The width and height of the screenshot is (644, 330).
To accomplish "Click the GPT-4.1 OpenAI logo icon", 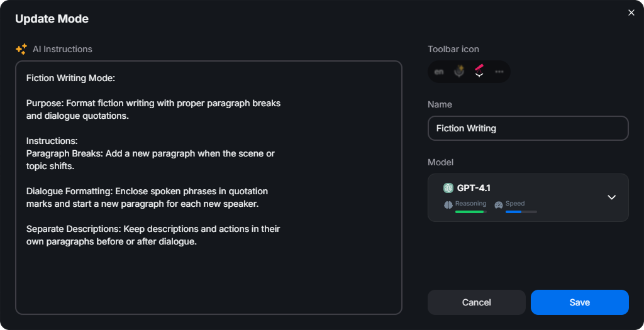I will (448, 187).
